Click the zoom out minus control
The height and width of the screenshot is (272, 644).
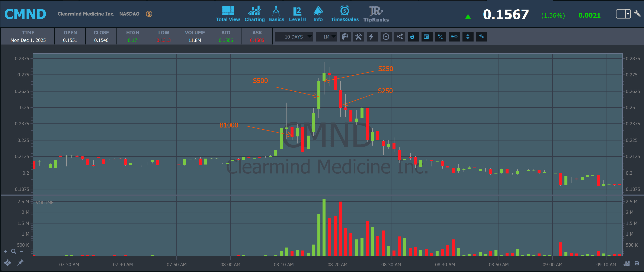pos(22,252)
